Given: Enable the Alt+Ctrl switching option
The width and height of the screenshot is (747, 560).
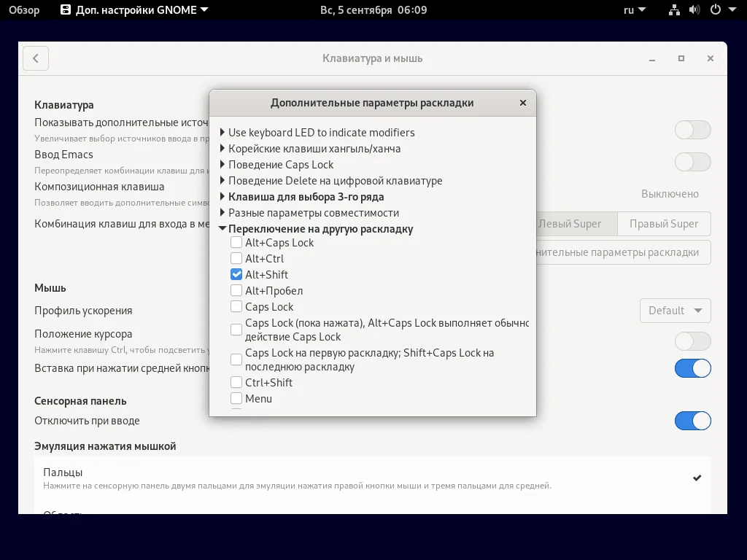Looking at the screenshot, I should coord(236,258).
